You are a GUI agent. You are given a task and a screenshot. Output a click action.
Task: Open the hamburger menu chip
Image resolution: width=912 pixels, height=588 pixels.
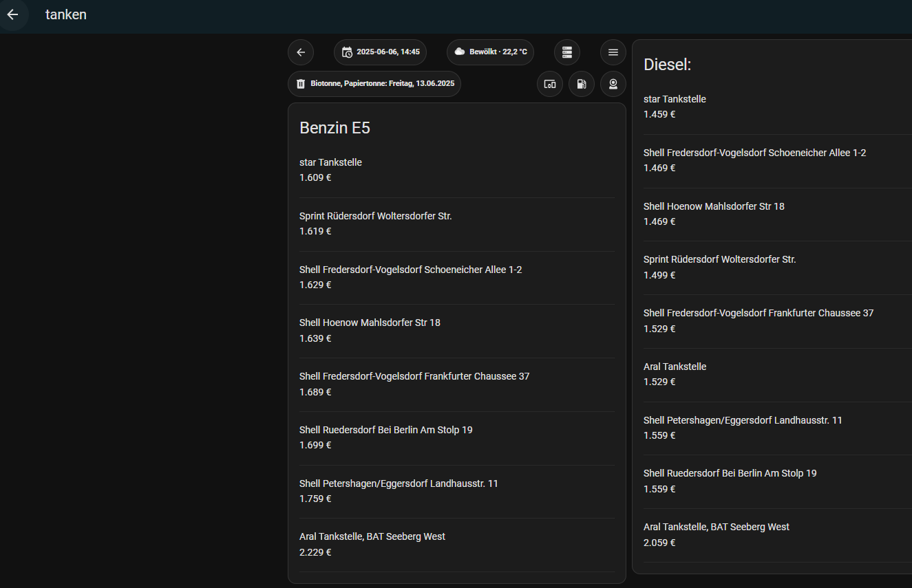click(x=613, y=52)
